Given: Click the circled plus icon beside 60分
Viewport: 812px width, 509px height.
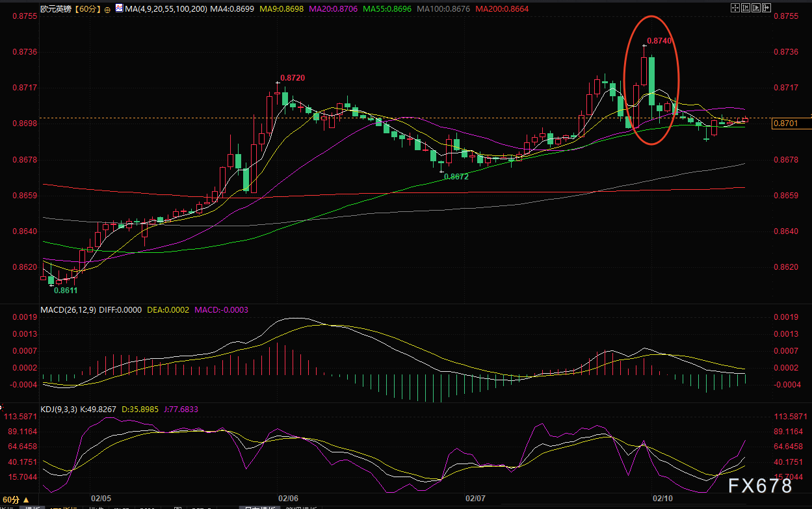Looking at the screenshot, I should (107, 10).
